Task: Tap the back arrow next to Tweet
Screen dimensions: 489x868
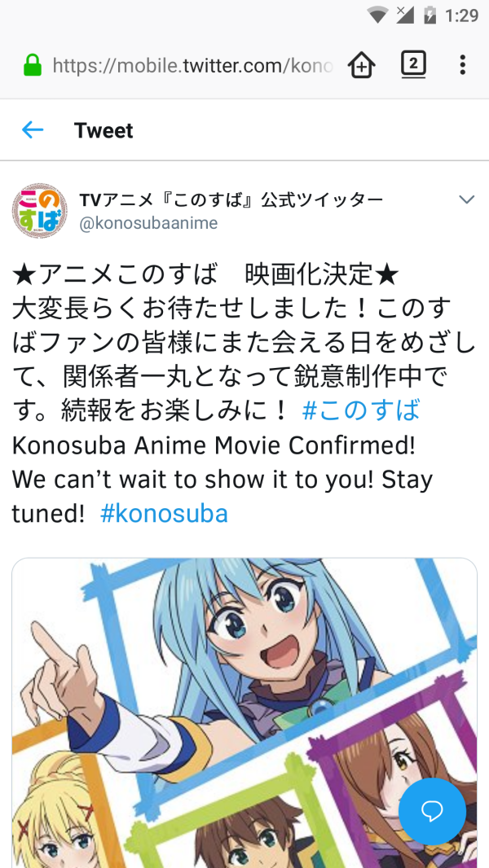Action: (32, 130)
